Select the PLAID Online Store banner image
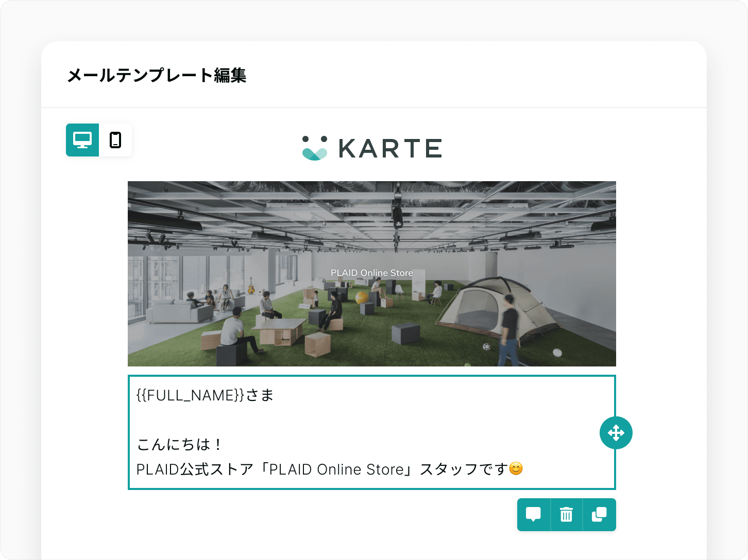This screenshot has height=560, width=748. pos(372,274)
